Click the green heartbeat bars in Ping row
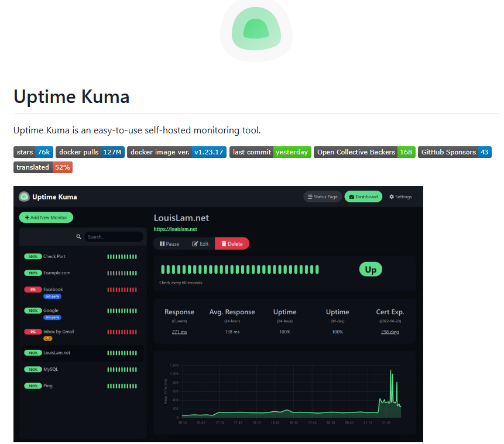Image resolution: width=504 pixels, height=444 pixels. [122, 386]
